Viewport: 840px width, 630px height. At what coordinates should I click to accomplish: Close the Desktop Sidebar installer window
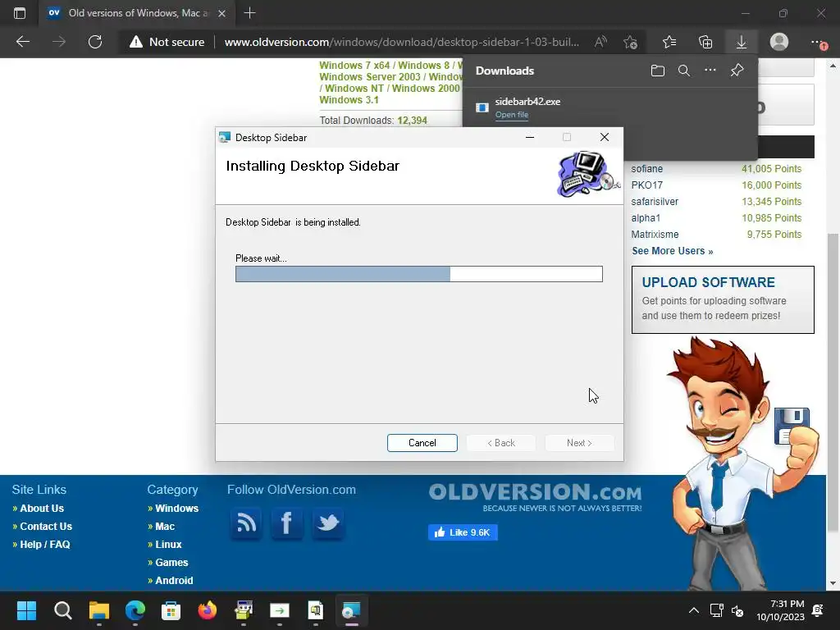[605, 137]
